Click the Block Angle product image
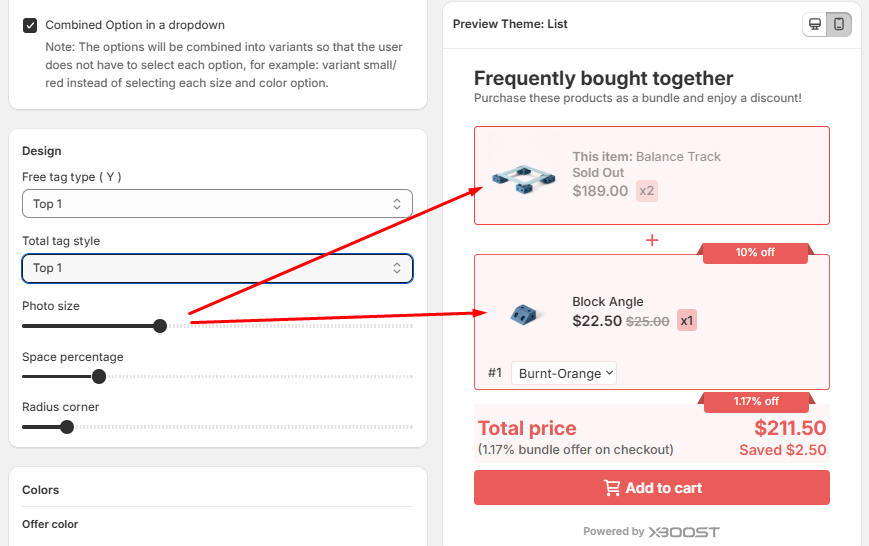 tap(523, 315)
